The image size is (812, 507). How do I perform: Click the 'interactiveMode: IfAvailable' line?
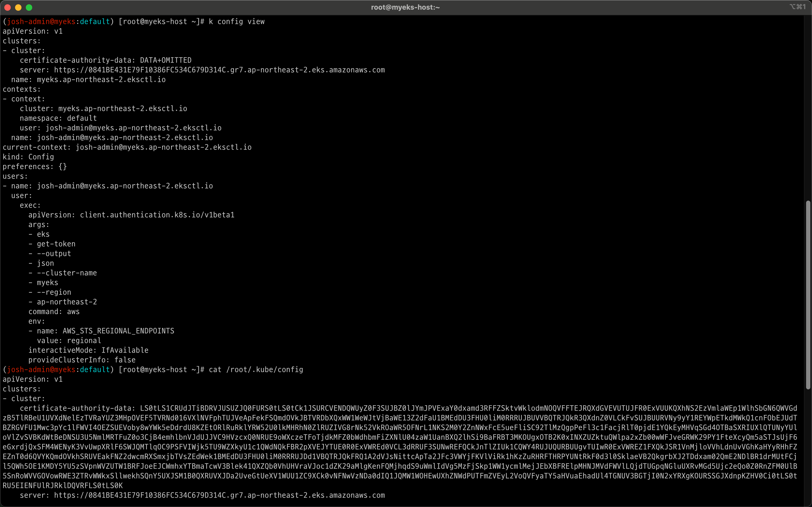click(88, 350)
